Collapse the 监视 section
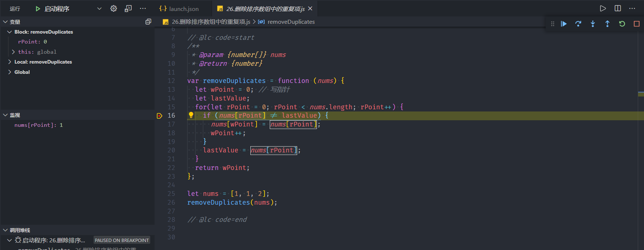Viewport: 644px width, 250px height. (x=5, y=115)
